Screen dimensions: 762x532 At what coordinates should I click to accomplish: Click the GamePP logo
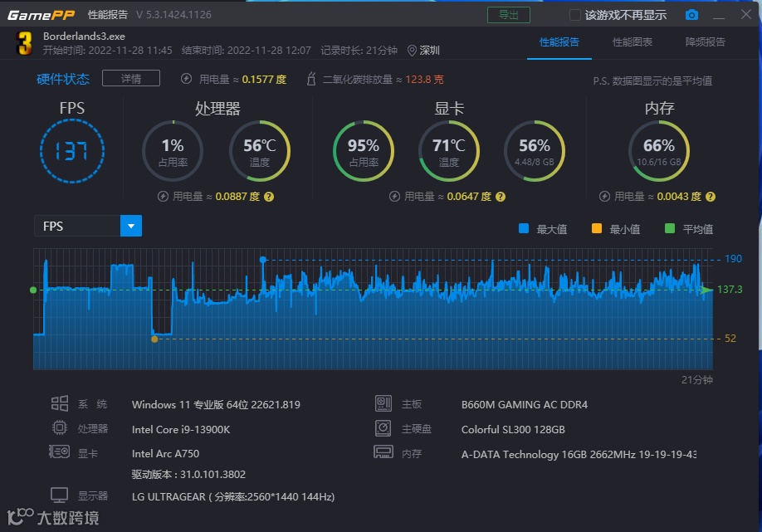[42, 15]
